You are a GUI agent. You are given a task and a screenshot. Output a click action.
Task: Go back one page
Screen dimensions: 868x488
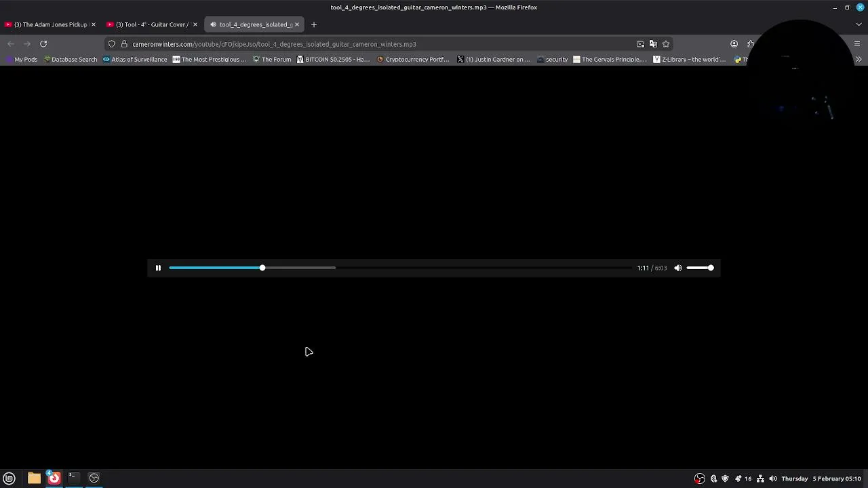(10, 44)
